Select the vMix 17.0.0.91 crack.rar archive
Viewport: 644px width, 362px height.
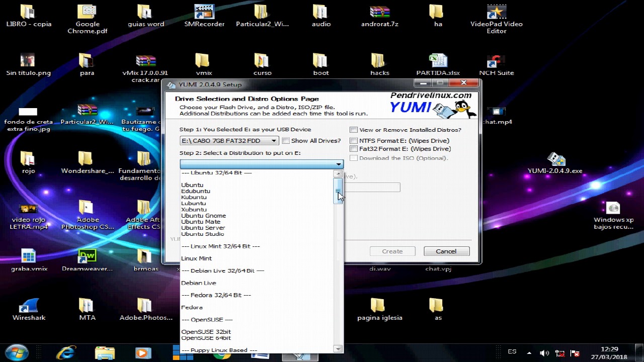pos(145,68)
